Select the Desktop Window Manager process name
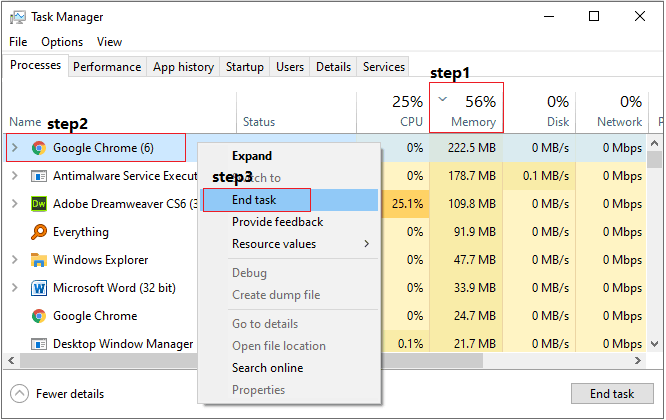Image resolution: width=666 pixels, height=420 pixels. [x=123, y=344]
